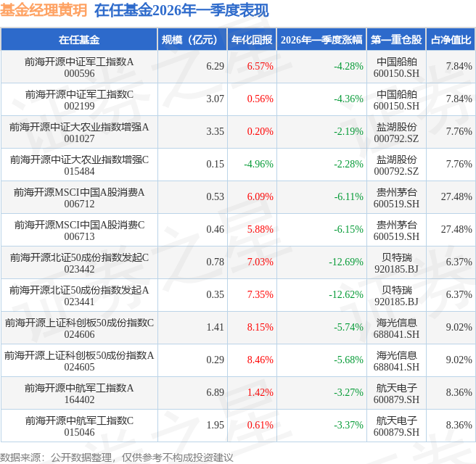Click 贝特瑞 920185.BJ in the 023442 row

(x=396, y=263)
